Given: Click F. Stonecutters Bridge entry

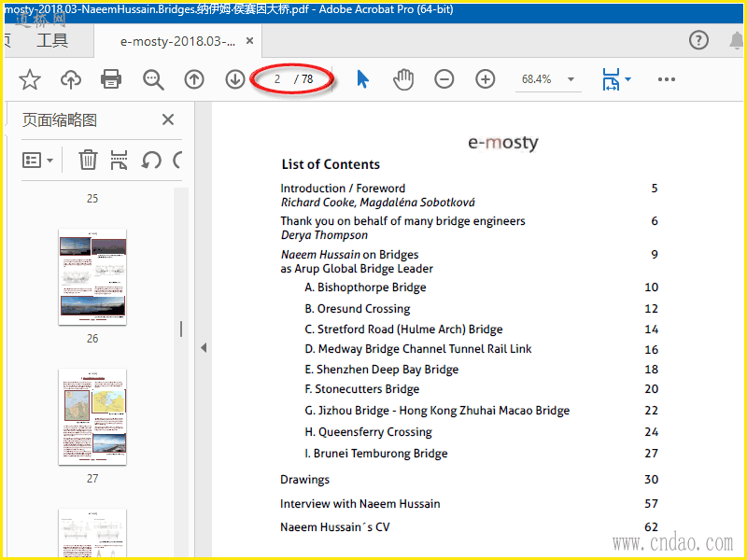Looking at the screenshot, I should tap(362, 389).
